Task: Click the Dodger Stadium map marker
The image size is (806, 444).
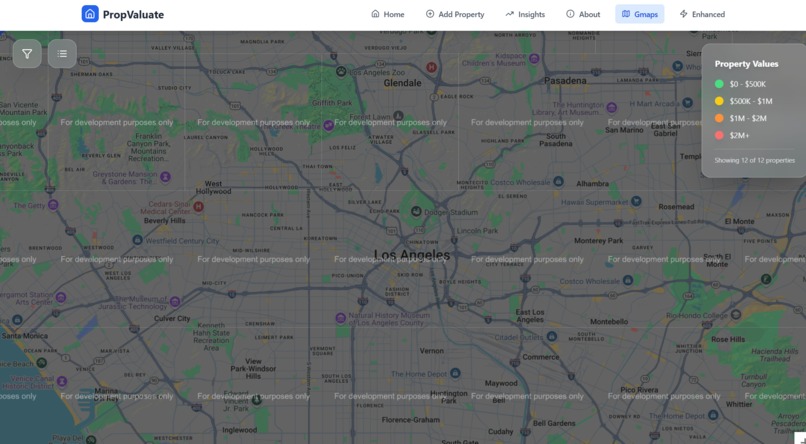Action: 416,211
